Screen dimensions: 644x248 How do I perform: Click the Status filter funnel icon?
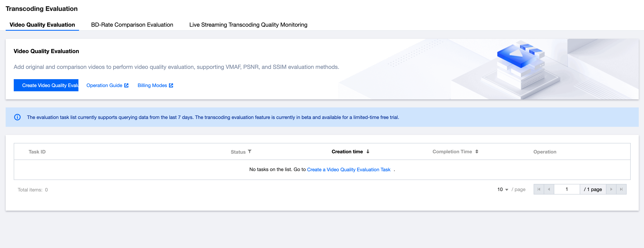point(249,151)
